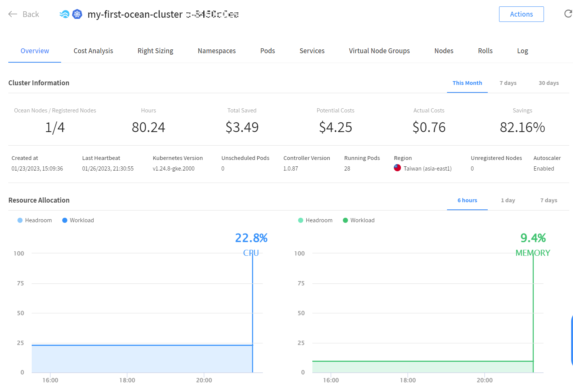
Task: Click the Taiwan flag region icon
Action: [x=397, y=168]
